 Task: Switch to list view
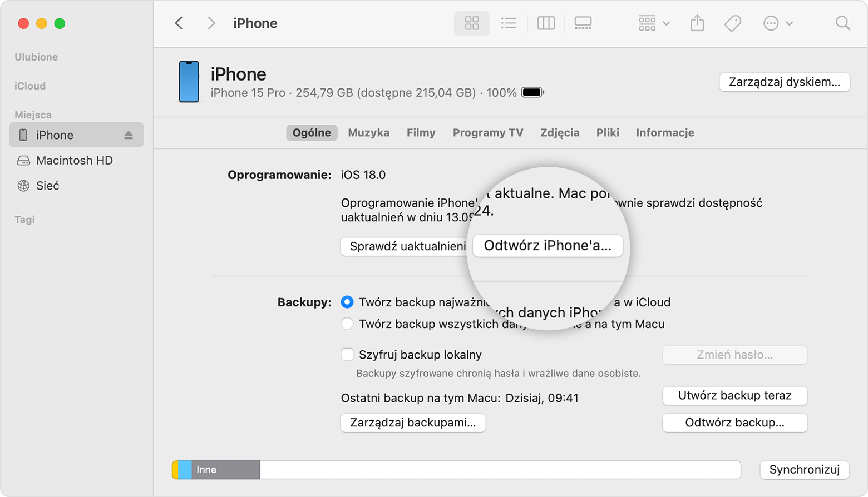[x=509, y=23]
